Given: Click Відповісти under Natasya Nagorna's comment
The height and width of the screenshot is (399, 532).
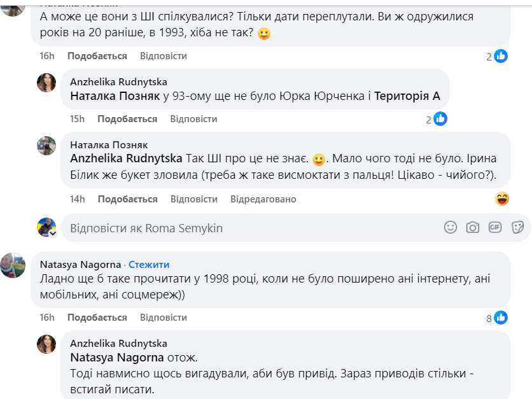Looking at the screenshot, I should point(164,318).
